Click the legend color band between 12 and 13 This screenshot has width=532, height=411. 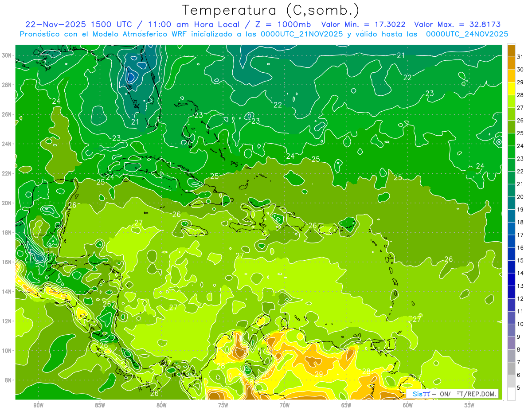coord(511,293)
